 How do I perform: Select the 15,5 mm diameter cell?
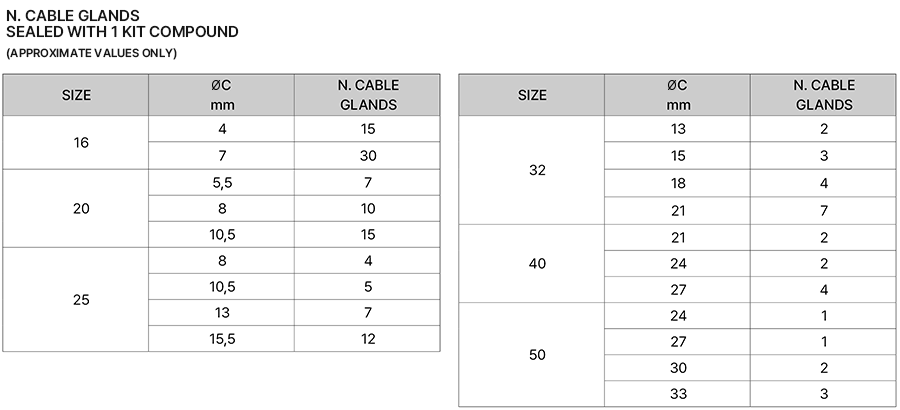pyautogui.click(x=221, y=339)
